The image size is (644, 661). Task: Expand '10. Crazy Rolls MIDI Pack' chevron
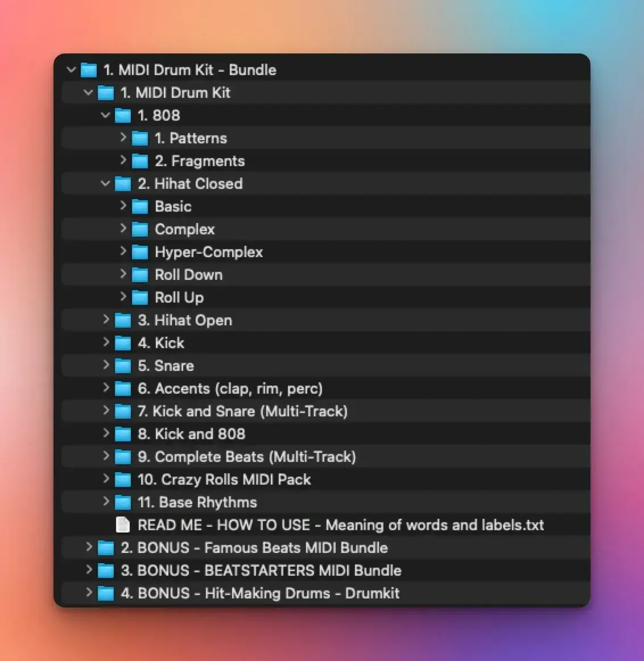(x=106, y=478)
